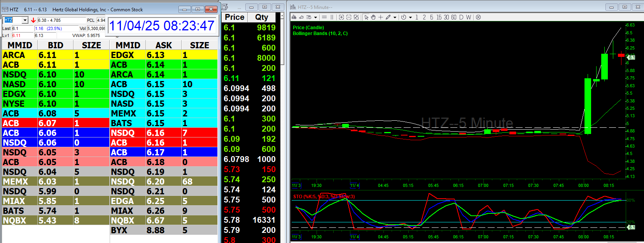This screenshot has width=644, height=243.
Task: Expand the clock time range dropdown arrow
Action: coord(410,18)
